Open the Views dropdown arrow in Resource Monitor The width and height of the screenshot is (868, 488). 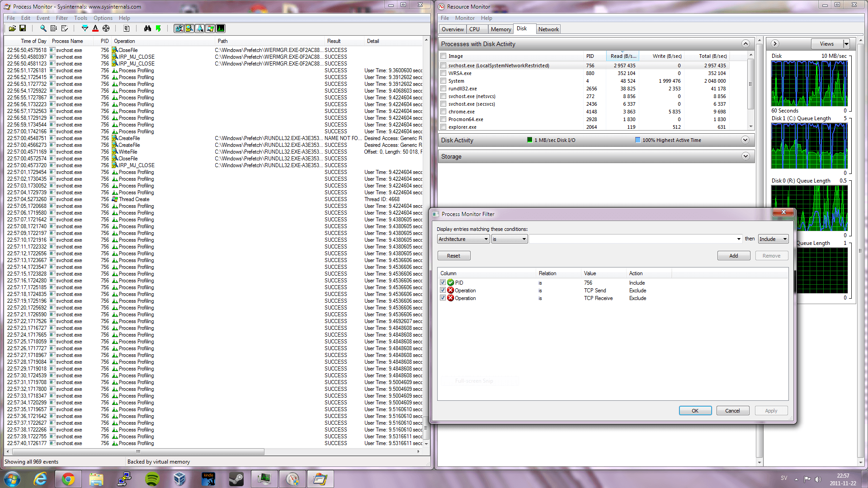pos(846,44)
